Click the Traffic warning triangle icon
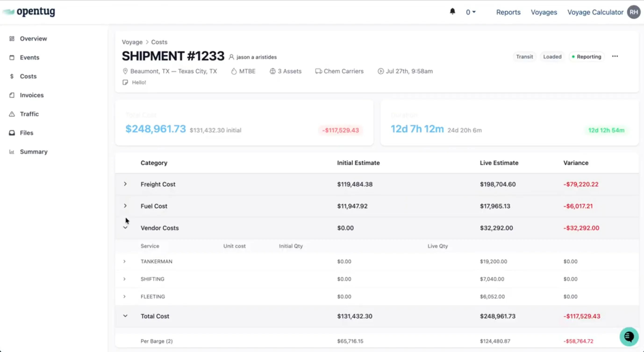This screenshot has width=644, height=352. pyautogui.click(x=12, y=114)
